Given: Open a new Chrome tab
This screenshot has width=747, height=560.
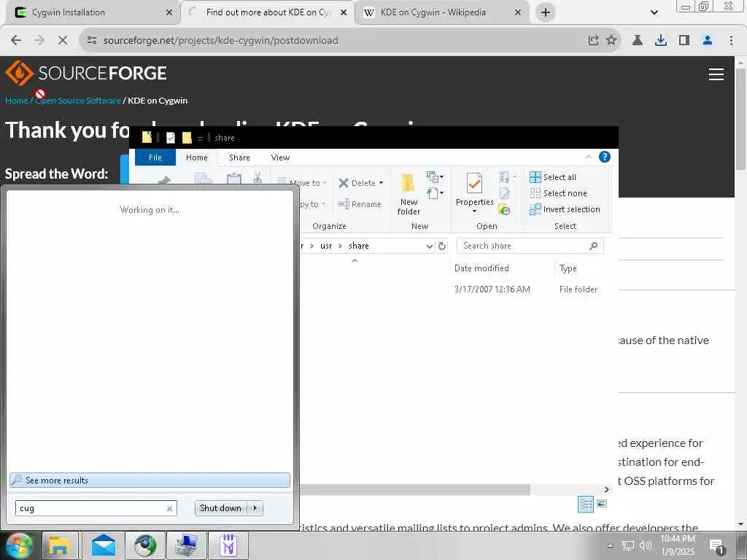Looking at the screenshot, I should [x=546, y=12].
